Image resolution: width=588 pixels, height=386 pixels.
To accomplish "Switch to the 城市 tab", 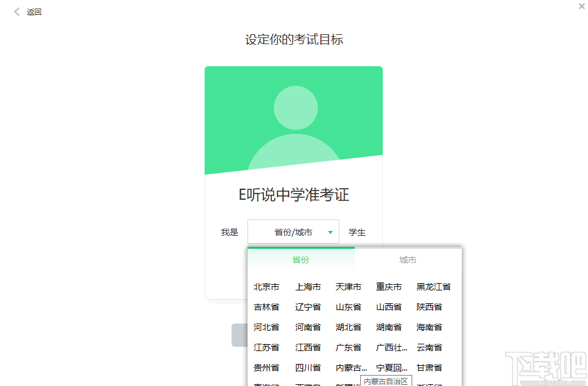I will 408,259.
